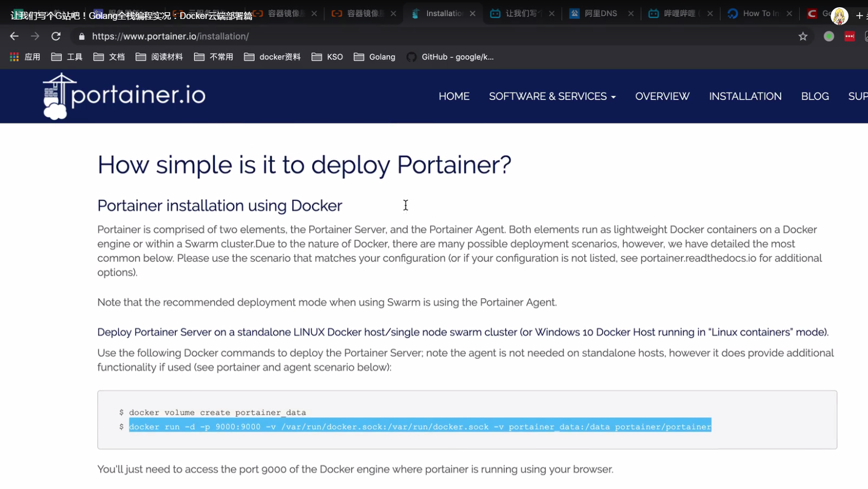Open the OVERVIEW nav item
868x489 pixels.
pyautogui.click(x=662, y=96)
